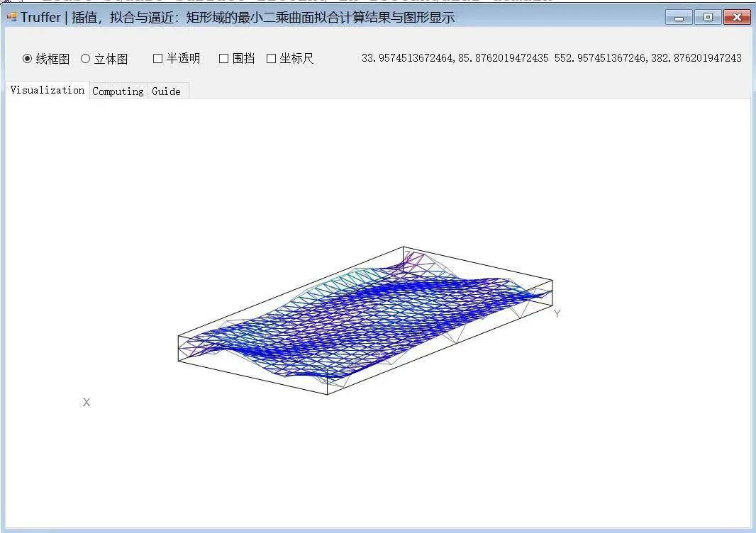Click the center of the blue mesh surface
Image resolution: width=756 pixels, height=533 pixels.
[x=365, y=319]
